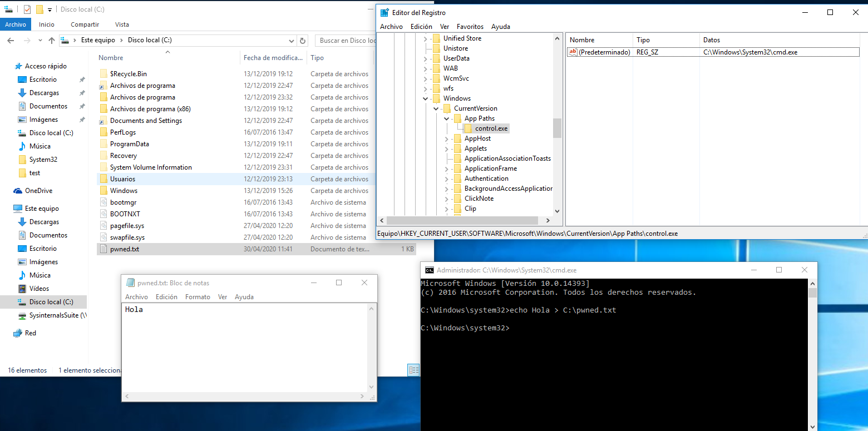
Task: Select Vídeos under Este equipo
Action: point(39,289)
